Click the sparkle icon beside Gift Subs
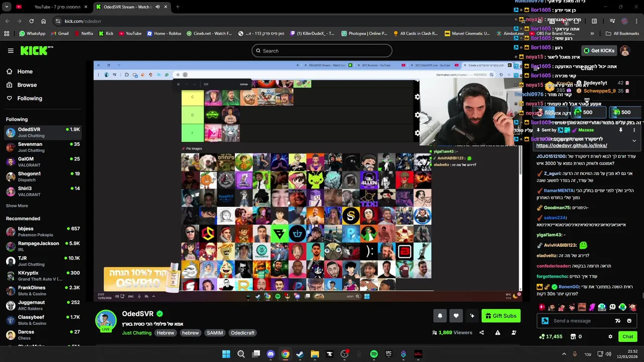This screenshot has height=362, width=644. point(472,316)
